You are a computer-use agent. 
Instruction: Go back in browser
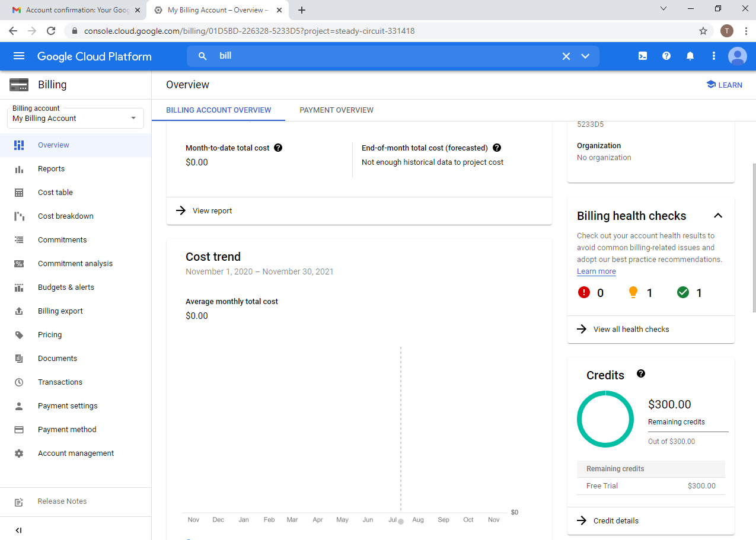pyautogui.click(x=13, y=31)
